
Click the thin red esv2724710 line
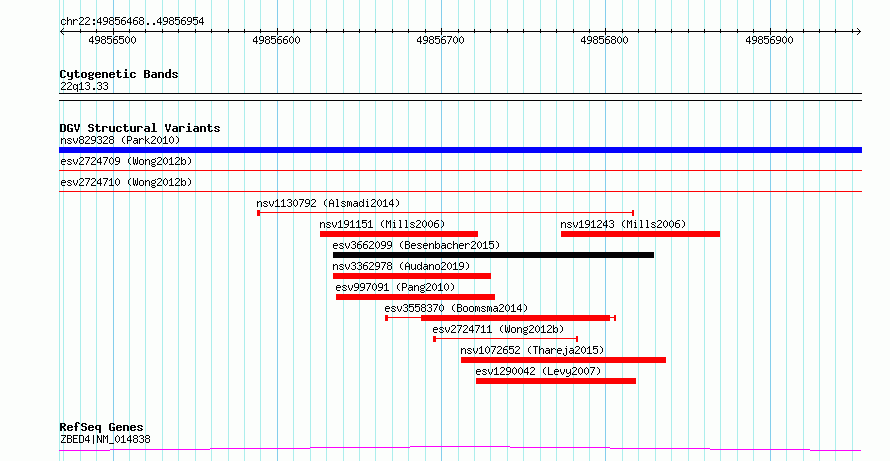(460, 191)
